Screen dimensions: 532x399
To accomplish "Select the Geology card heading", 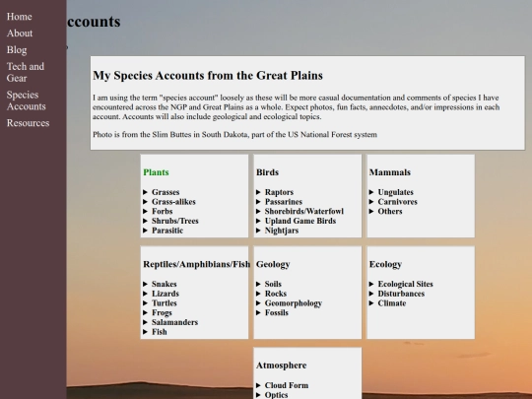I will pyautogui.click(x=273, y=264).
